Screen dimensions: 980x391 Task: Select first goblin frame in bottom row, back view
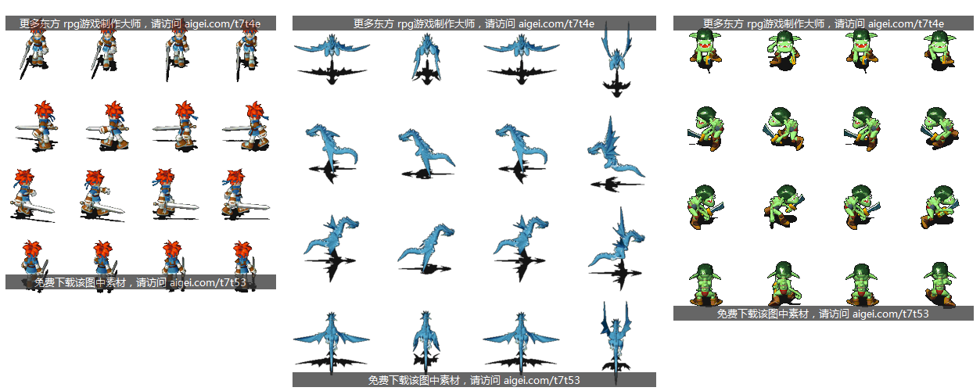coord(704,283)
